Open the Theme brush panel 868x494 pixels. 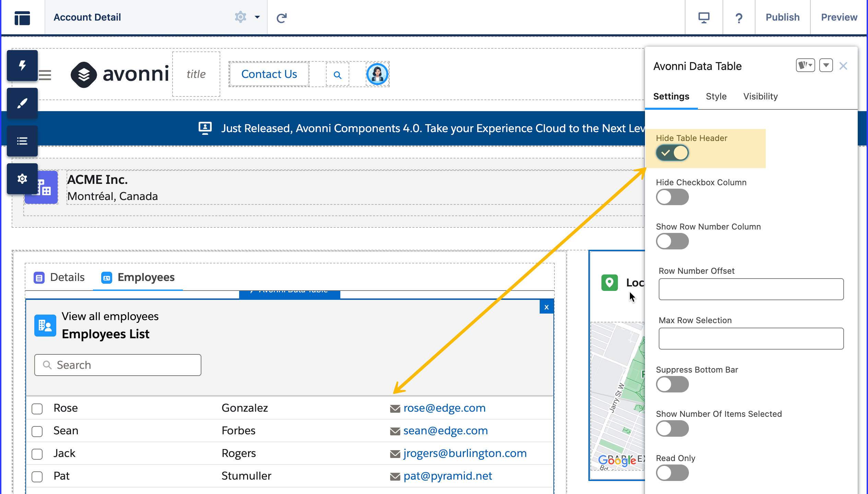(22, 103)
